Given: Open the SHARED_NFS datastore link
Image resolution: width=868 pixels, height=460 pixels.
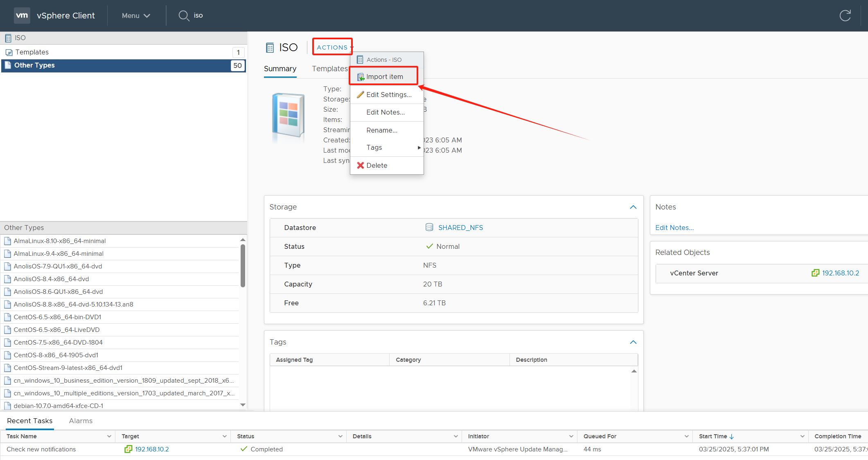Looking at the screenshot, I should [460, 228].
